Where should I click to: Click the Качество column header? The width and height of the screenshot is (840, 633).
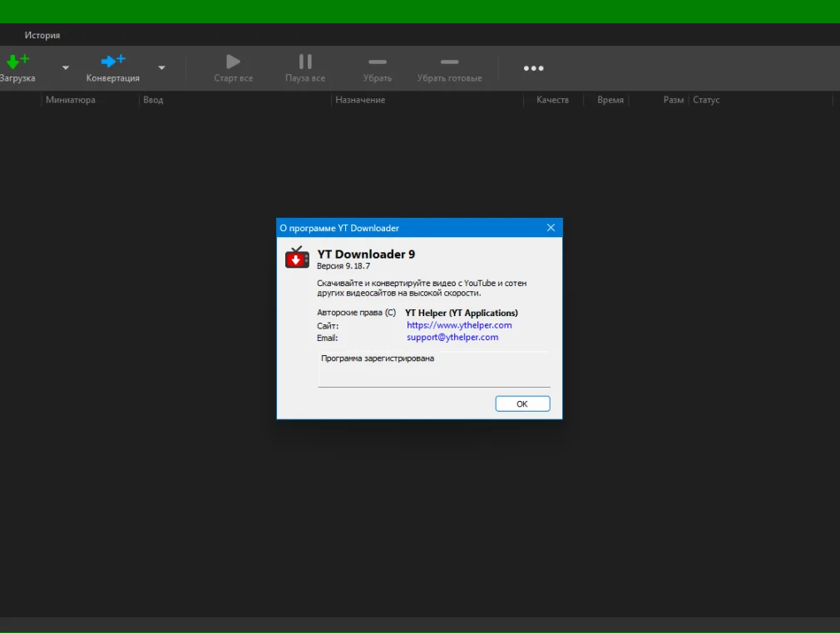pyautogui.click(x=552, y=100)
